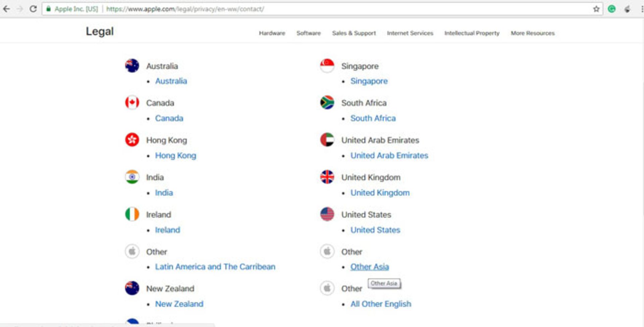Click the Singapore flag icon
This screenshot has height=327, width=644.
(327, 66)
